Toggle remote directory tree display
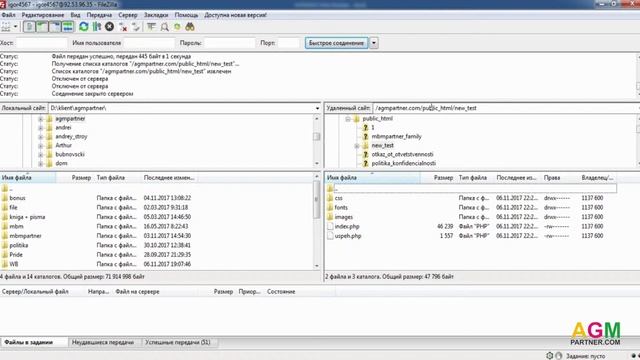 click(55, 27)
